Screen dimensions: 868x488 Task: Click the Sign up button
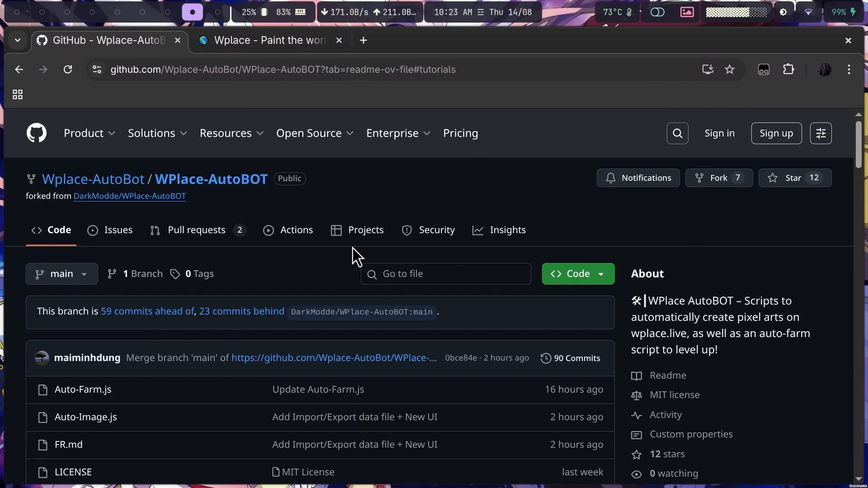click(776, 133)
